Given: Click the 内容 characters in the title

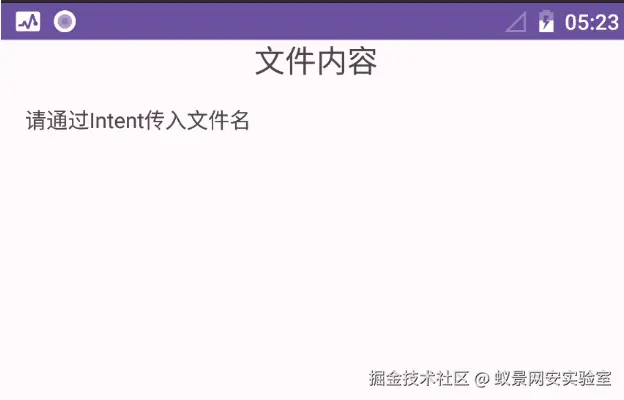Looking at the screenshot, I should (x=347, y=62).
